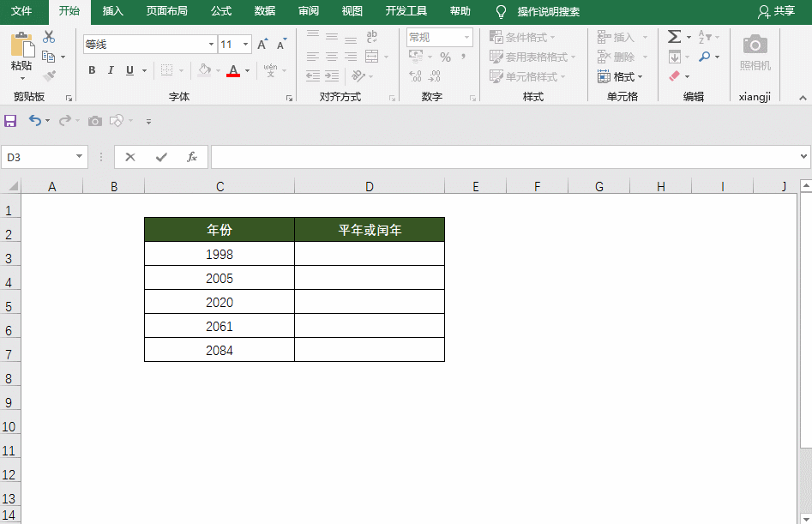Open Sort and Filter A-Z icon
Viewport: 812px width, 524px height.
[x=704, y=37]
